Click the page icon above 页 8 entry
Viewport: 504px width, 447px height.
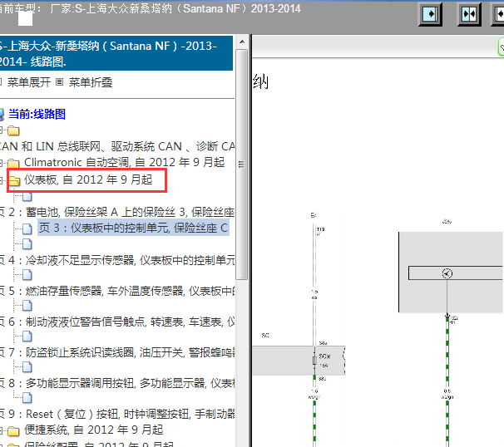click(27, 367)
